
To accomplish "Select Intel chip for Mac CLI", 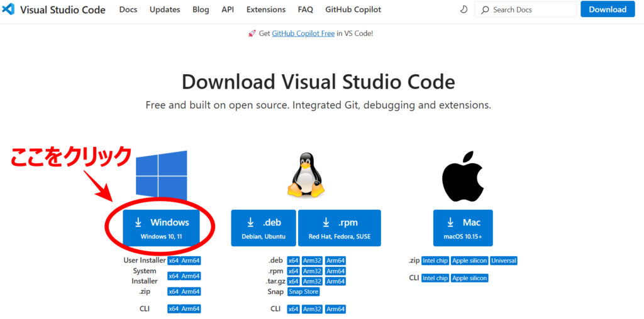I will click(435, 278).
